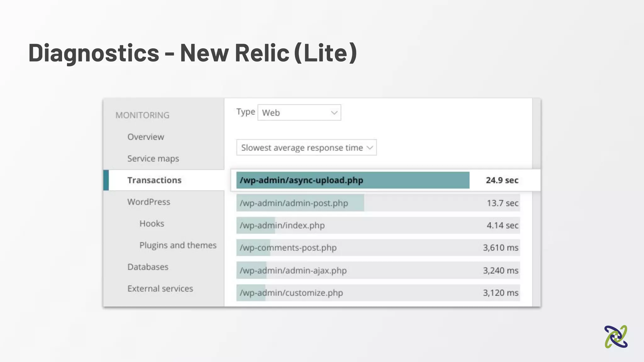Expand the Slowest average response time dropdown
The height and width of the screenshot is (362, 644).
306,147
